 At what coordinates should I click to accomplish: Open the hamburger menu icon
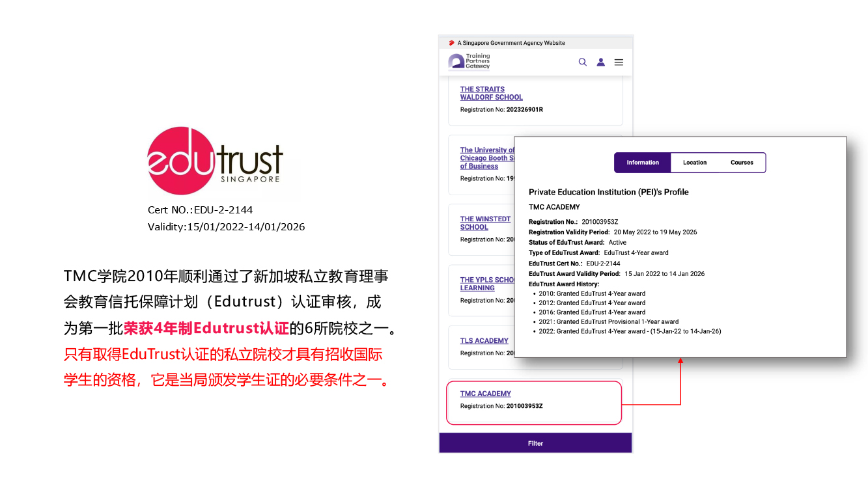619,62
